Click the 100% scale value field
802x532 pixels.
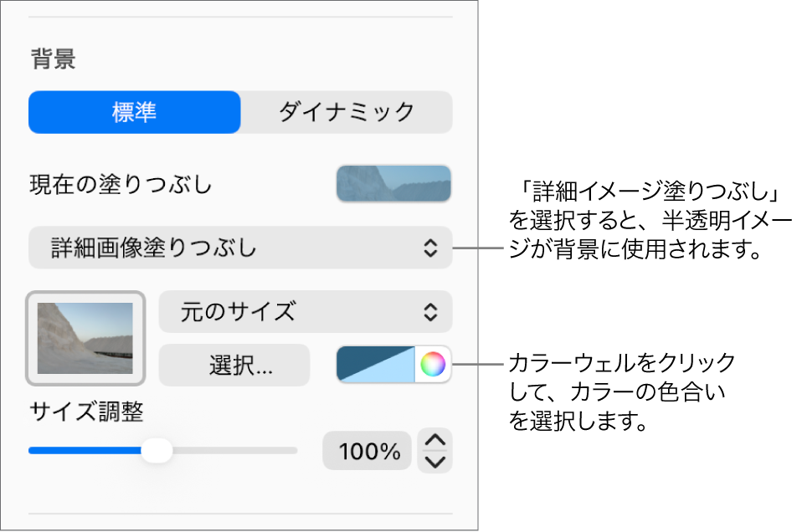366,450
